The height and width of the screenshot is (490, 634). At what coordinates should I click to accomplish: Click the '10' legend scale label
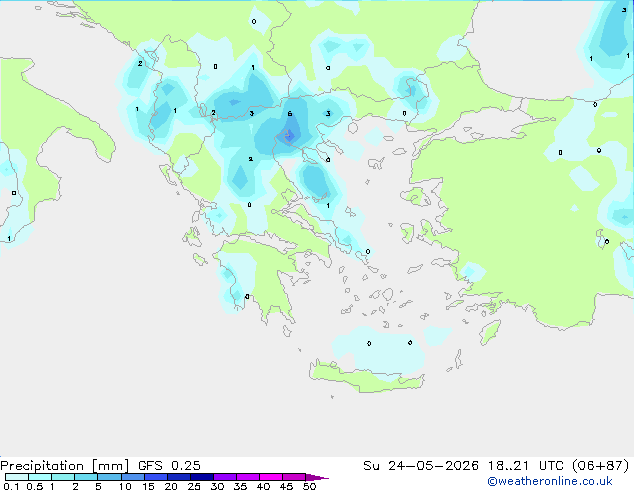pos(125,486)
